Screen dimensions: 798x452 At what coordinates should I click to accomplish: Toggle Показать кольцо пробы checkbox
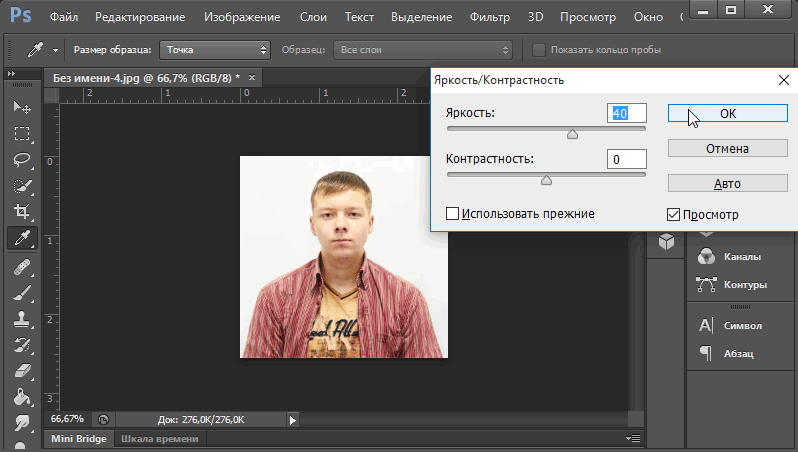tap(538, 50)
